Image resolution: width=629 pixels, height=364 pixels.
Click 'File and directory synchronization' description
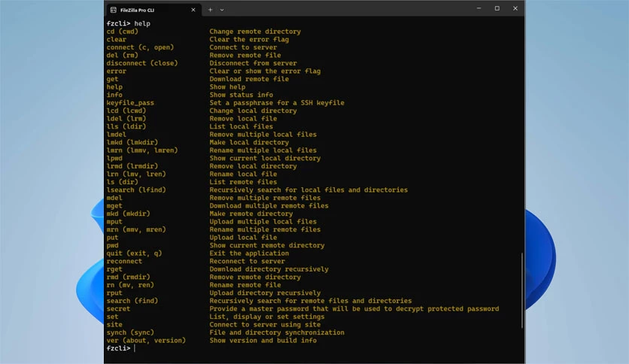pos(277,332)
